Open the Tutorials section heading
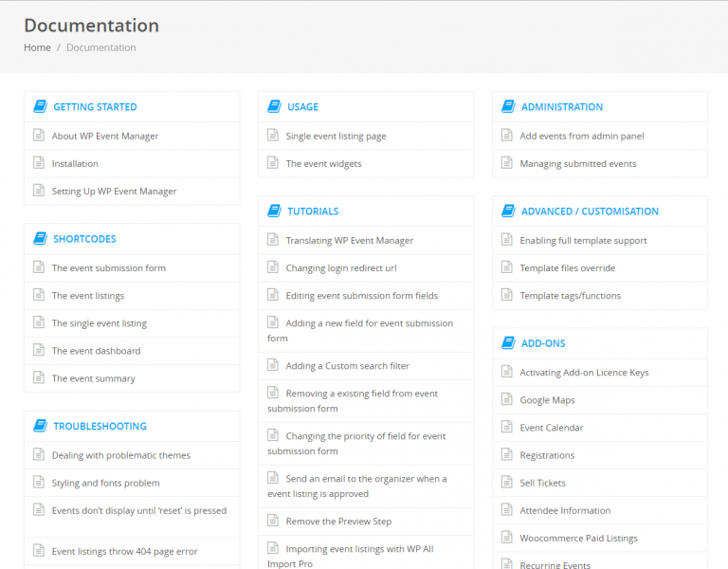The width and height of the screenshot is (728, 569). (x=313, y=211)
